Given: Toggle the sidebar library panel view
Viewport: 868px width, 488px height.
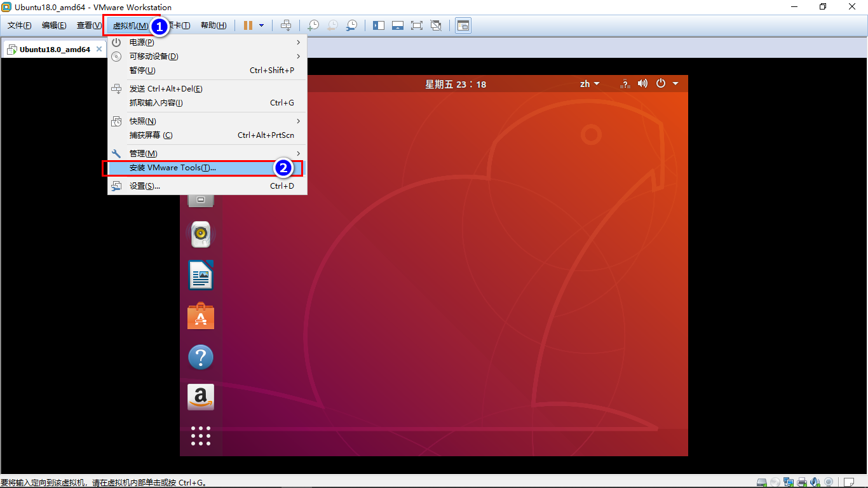Looking at the screenshot, I should (379, 25).
